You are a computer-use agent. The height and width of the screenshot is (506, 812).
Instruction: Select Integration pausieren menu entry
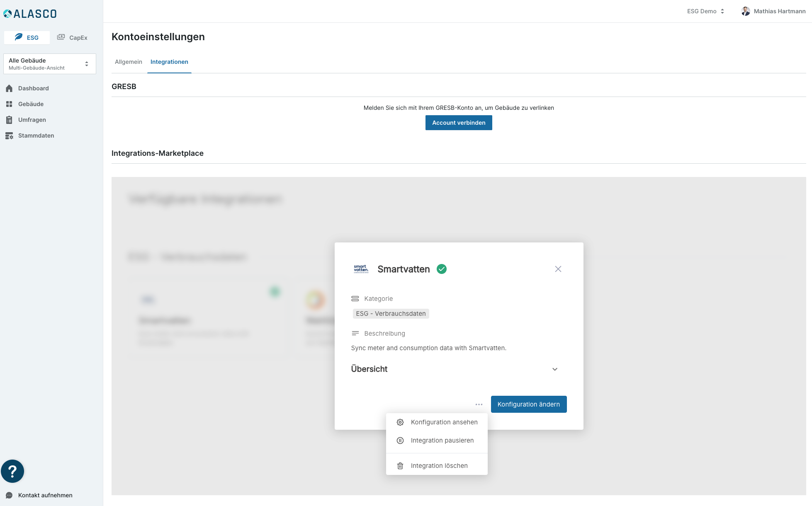[x=437, y=441]
